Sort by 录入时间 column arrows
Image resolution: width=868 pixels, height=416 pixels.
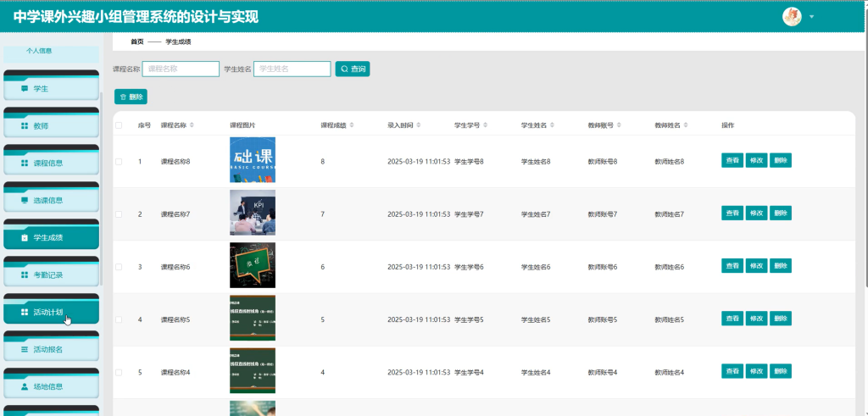[419, 125]
